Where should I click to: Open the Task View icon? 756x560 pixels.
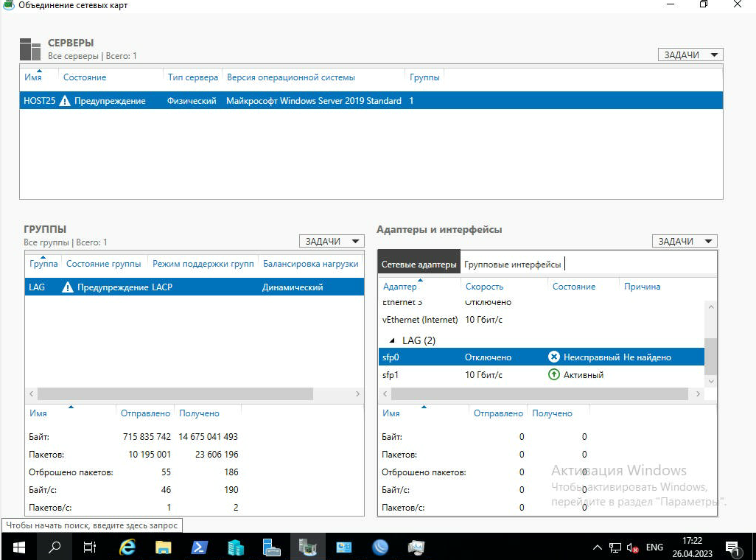tap(90, 547)
